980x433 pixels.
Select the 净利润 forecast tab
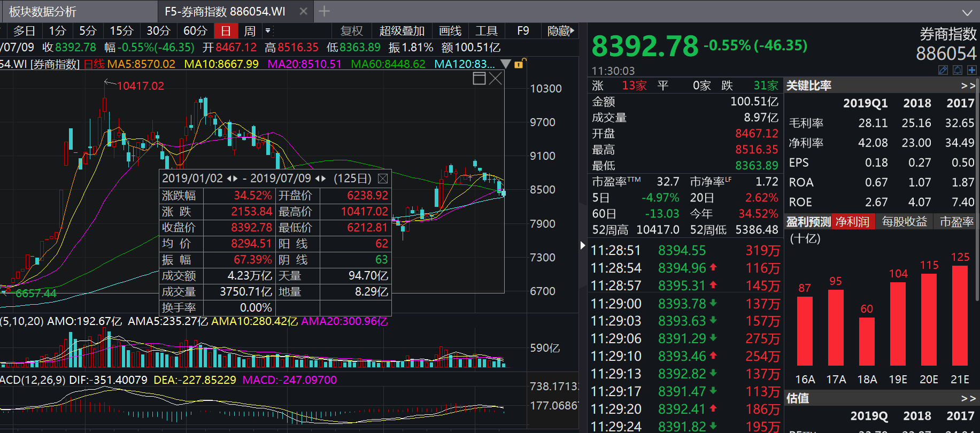click(853, 222)
